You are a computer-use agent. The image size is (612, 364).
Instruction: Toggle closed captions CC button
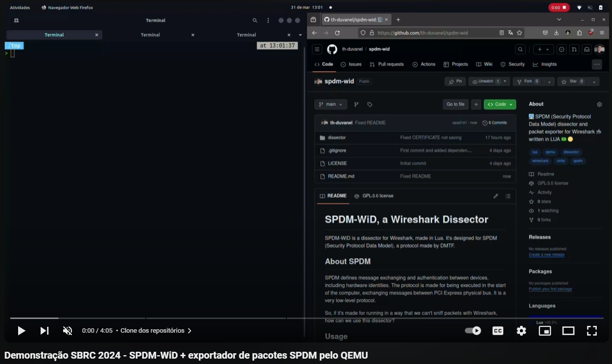(498, 331)
